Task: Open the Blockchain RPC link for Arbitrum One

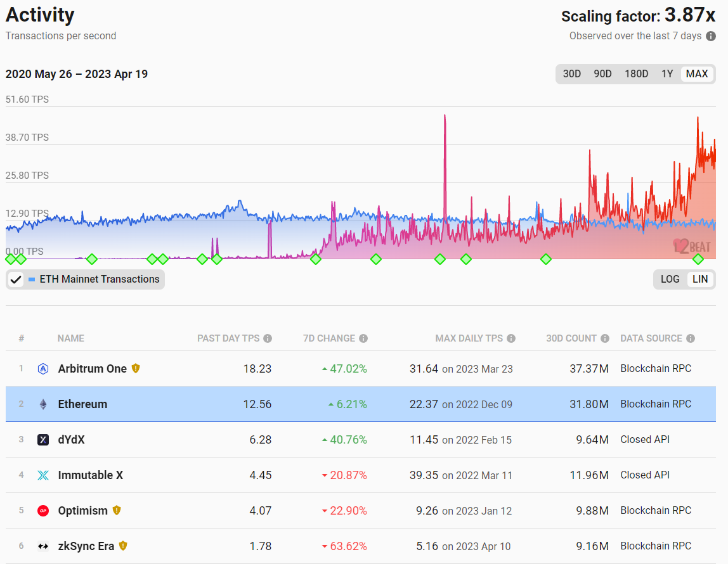Action: 656,368
